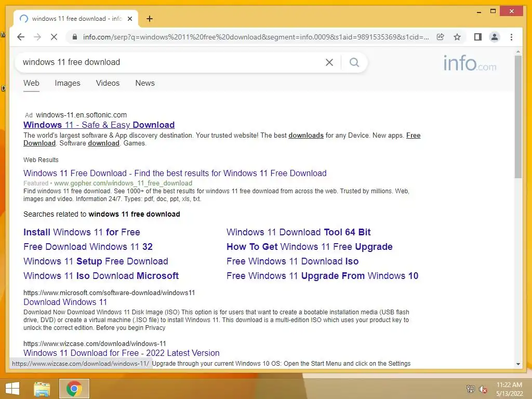Switch to News tab

(145, 83)
